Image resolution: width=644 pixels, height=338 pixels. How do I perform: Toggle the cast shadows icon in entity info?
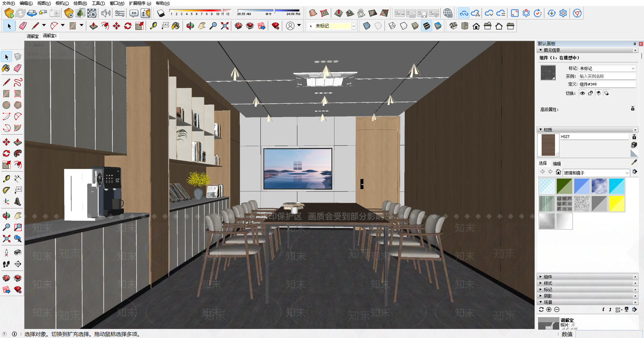coord(607,93)
